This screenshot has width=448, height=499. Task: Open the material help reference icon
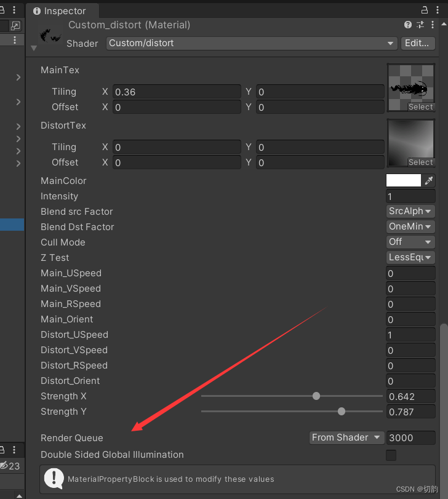(408, 25)
